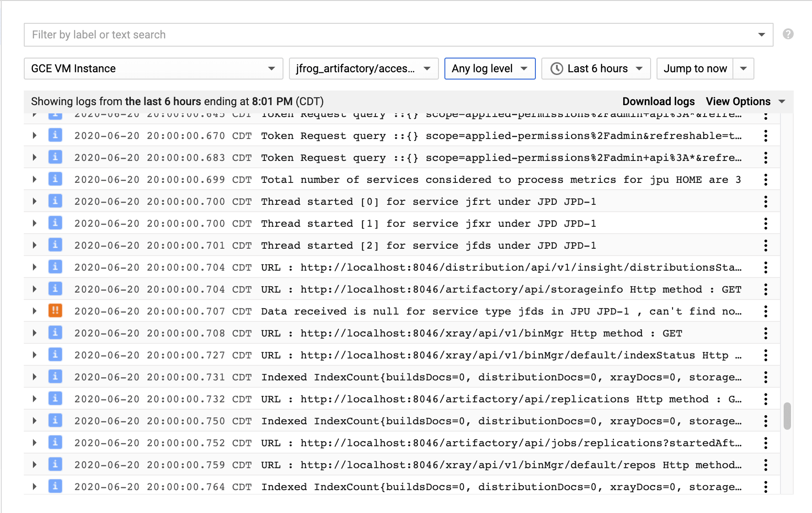Click Download logs
Viewport: 812px width, 513px height.
[x=658, y=102]
